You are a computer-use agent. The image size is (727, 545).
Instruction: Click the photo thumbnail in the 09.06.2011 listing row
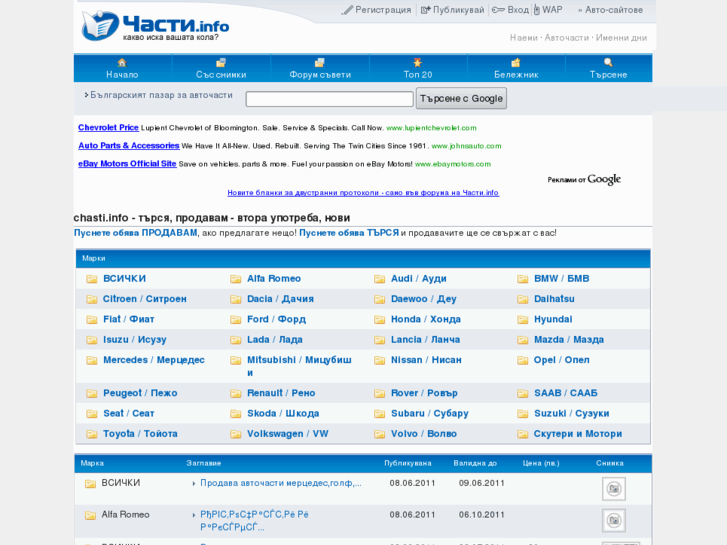coord(614,489)
